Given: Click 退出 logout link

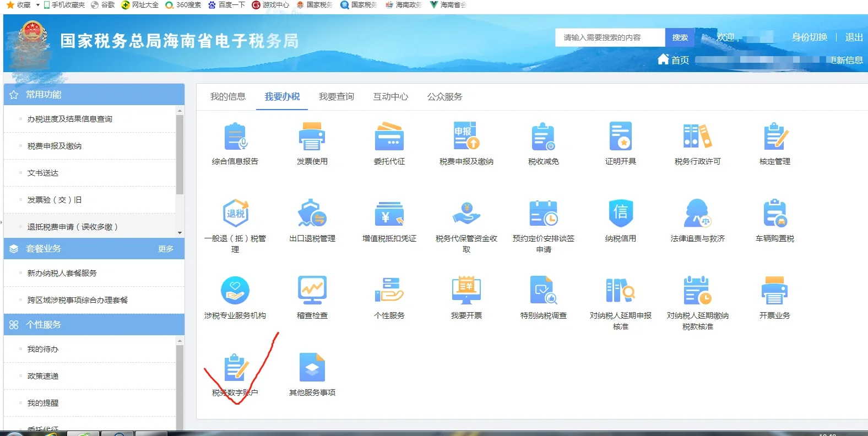Looking at the screenshot, I should coord(854,37).
